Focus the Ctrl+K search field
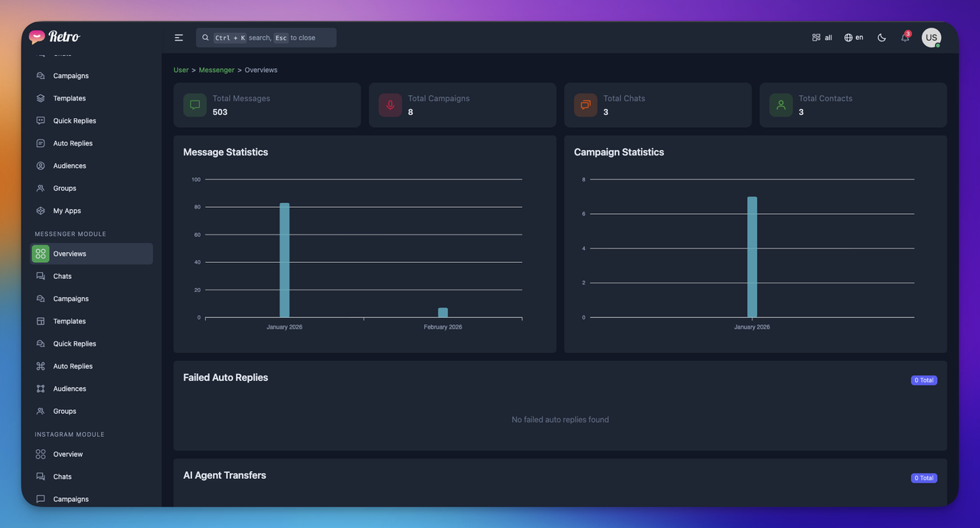Screen dimensions: 980x528 (x=266, y=38)
